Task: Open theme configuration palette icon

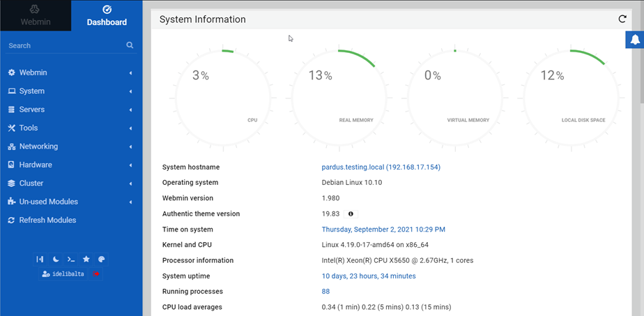Action: 102,259
